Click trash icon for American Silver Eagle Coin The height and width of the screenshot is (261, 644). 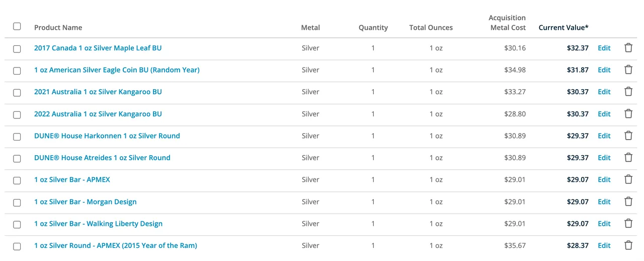point(628,70)
